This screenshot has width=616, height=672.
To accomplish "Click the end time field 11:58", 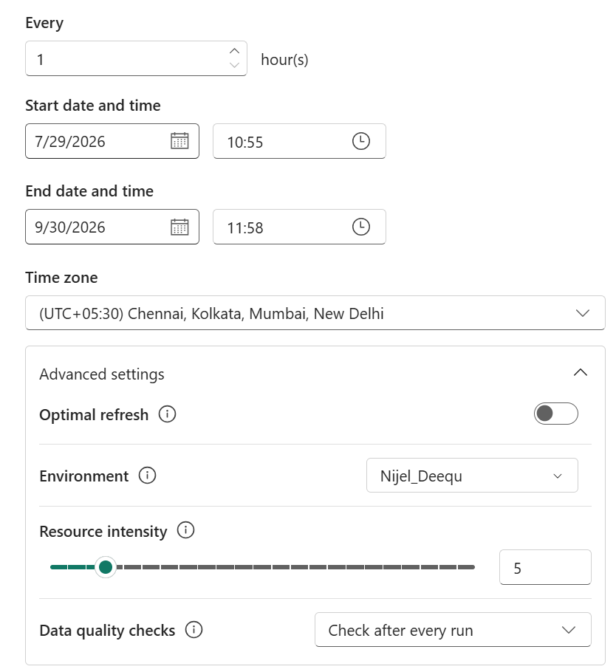I will point(299,227).
